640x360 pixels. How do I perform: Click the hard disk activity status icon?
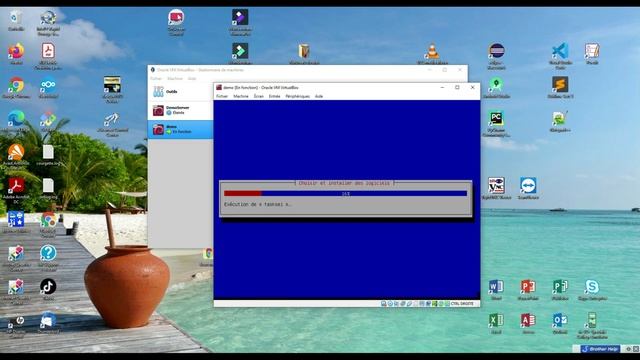coord(384,304)
